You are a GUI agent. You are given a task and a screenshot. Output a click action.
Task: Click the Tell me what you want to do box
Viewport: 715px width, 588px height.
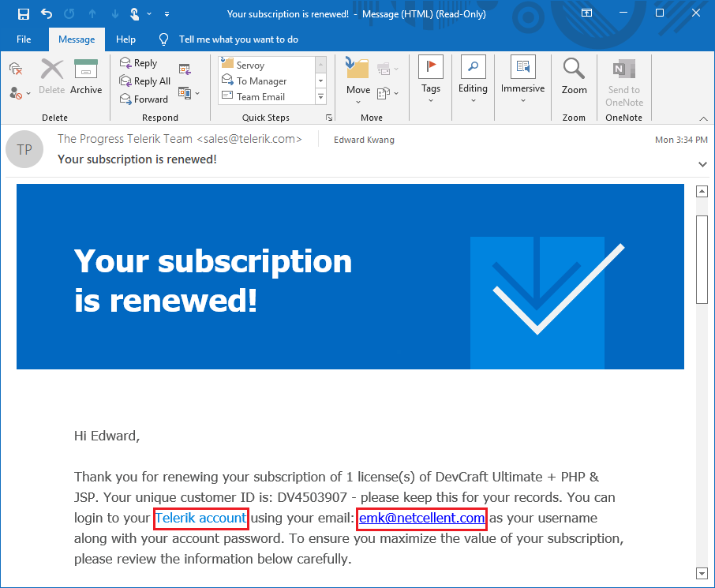click(x=238, y=39)
